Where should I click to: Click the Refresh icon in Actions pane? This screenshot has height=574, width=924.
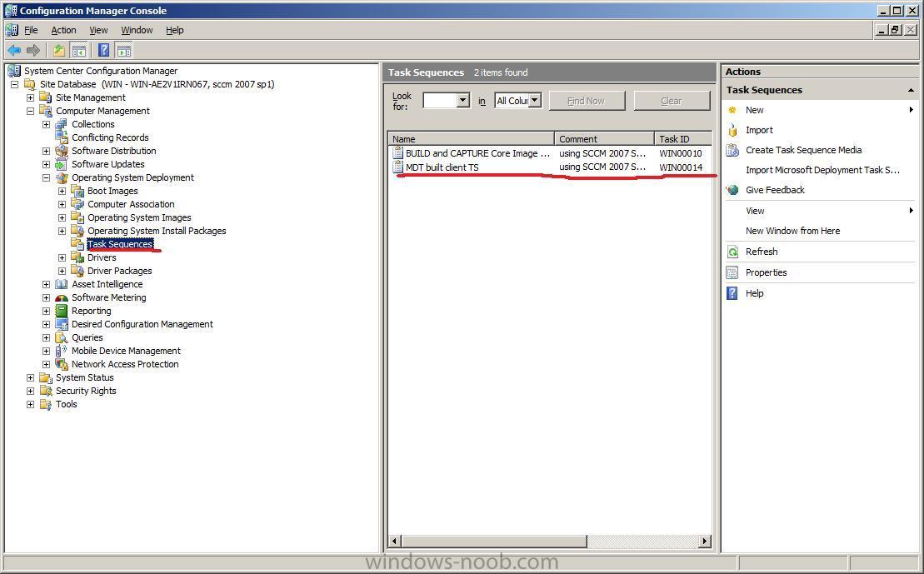pos(732,252)
